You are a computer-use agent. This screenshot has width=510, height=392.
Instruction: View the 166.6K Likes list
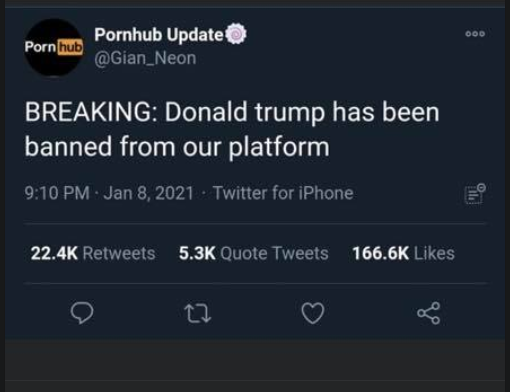coord(403,253)
